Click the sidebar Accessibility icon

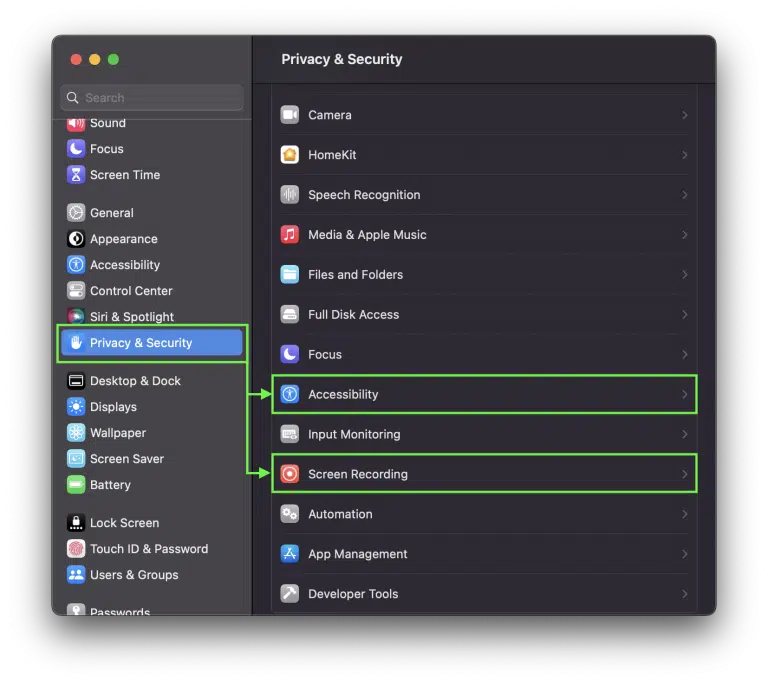(x=76, y=265)
